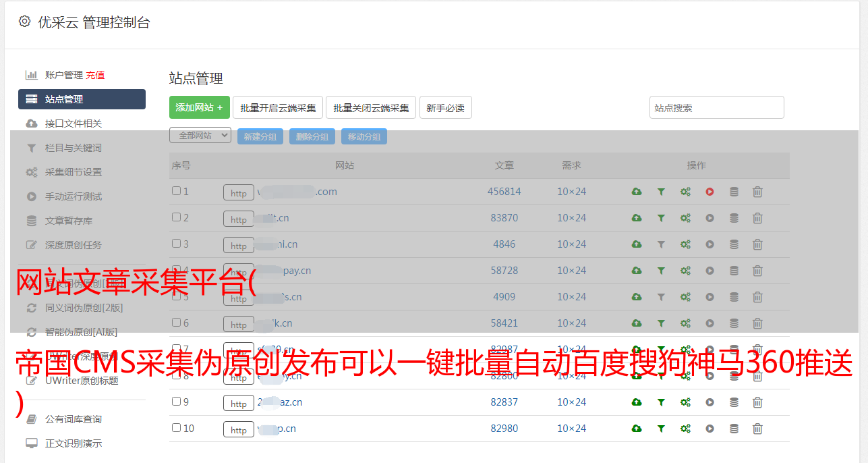Open 接口文件相关 in the sidebar
Screen dimensions: 868x463
click(74, 124)
